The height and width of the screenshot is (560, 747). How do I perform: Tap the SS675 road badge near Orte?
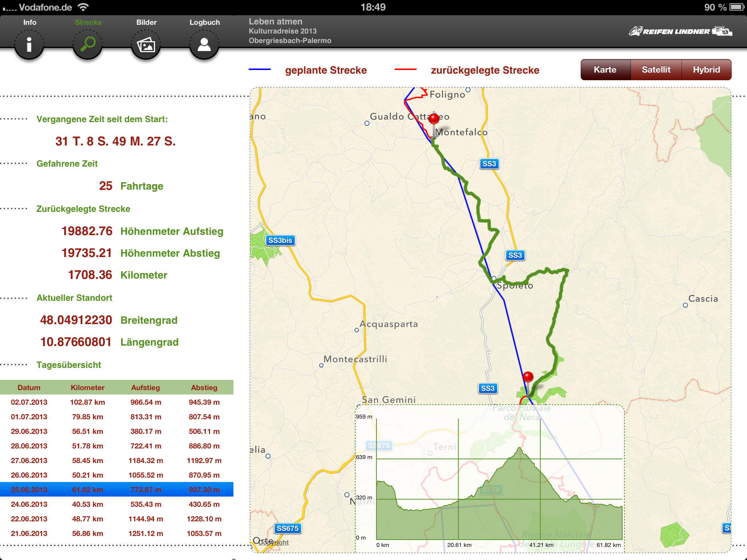(x=288, y=528)
